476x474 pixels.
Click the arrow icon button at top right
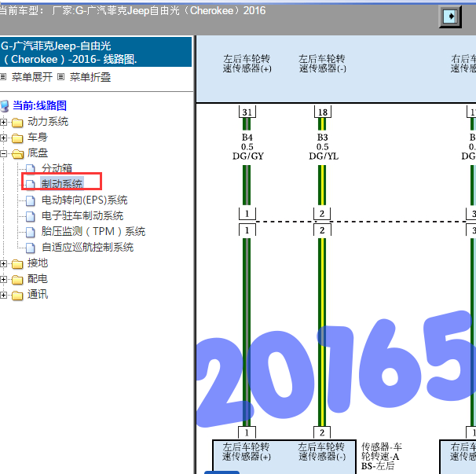click(451, 16)
